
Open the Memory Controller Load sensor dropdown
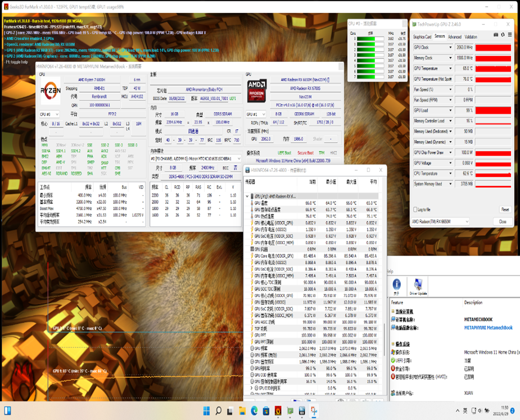click(x=450, y=121)
